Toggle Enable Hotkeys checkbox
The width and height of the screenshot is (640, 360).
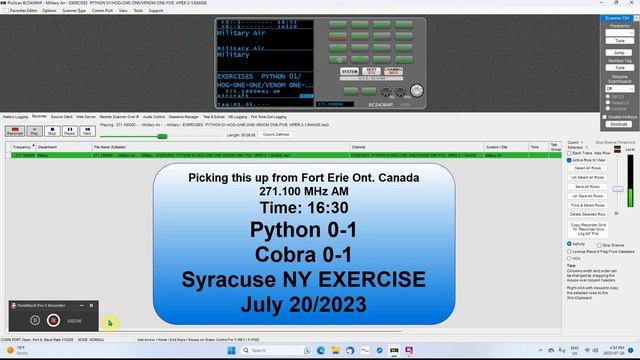605,117
